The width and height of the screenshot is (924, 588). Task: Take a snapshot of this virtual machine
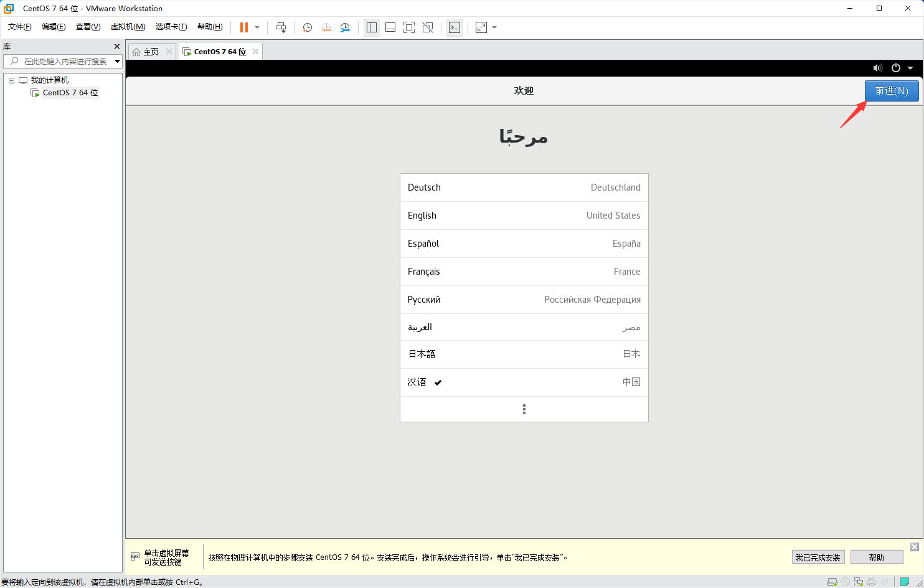coord(307,27)
